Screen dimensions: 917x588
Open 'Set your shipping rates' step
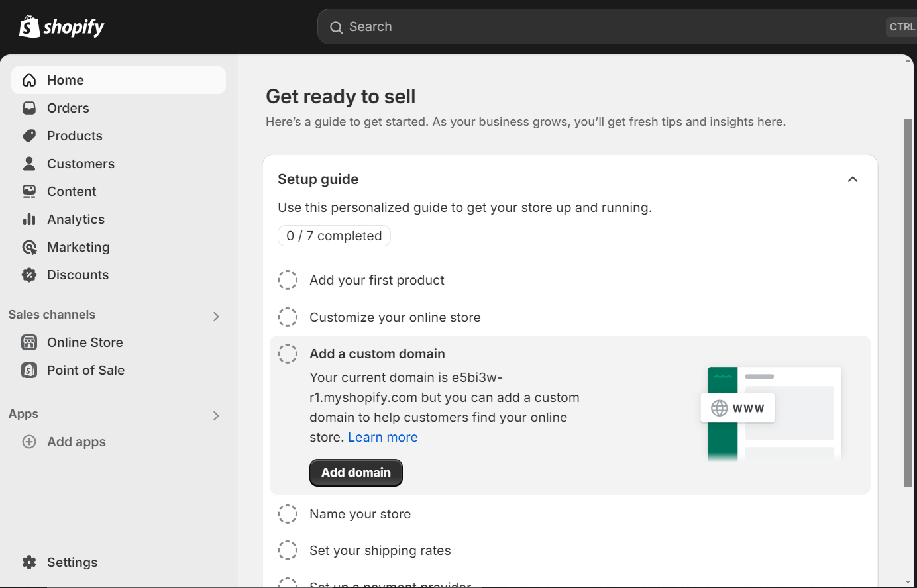click(380, 550)
